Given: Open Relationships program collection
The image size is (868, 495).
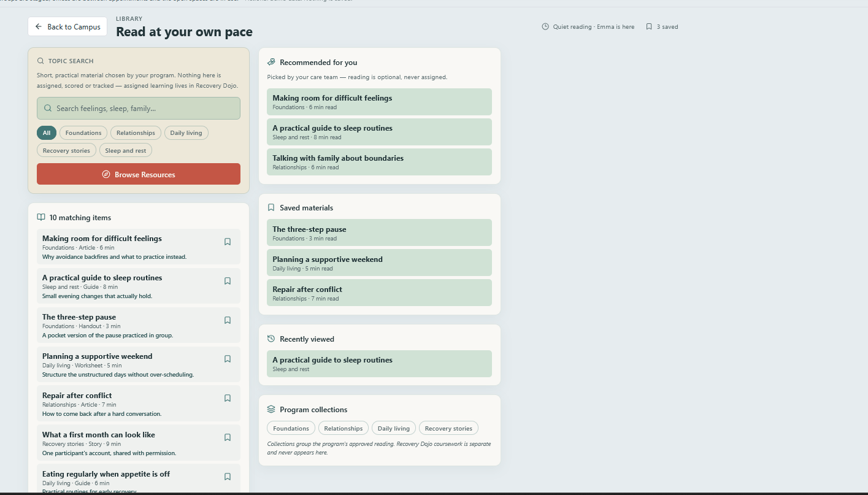Looking at the screenshot, I should pyautogui.click(x=344, y=428).
